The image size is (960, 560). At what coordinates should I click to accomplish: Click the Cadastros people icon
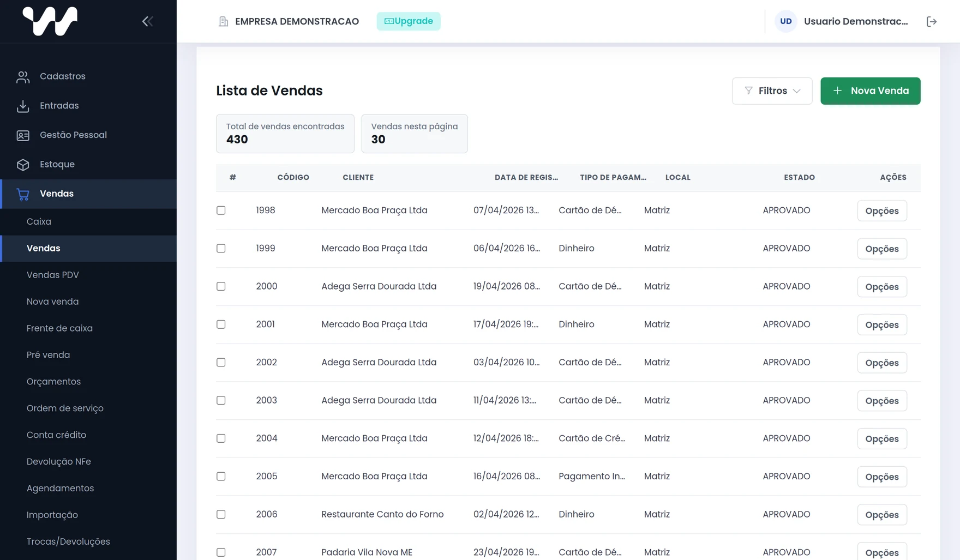tap(23, 77)
